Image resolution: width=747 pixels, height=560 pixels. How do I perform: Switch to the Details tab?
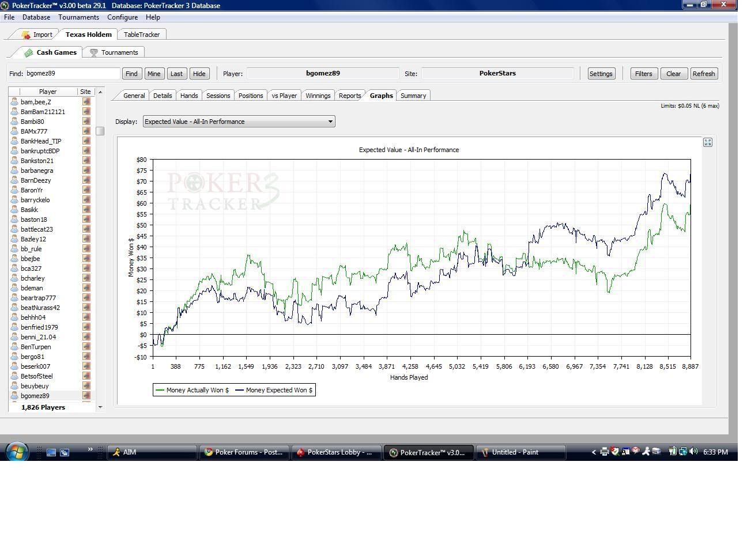[x=163, y=96]
